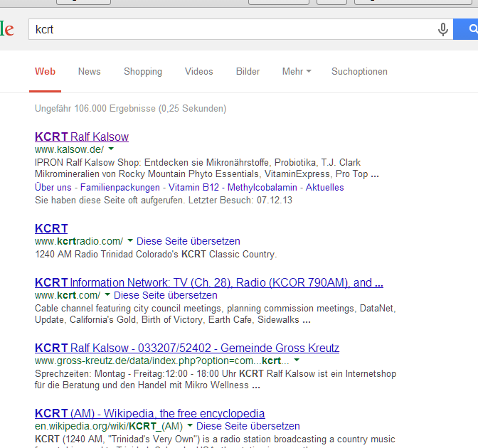Open the KCRT (AM) Wikipedia result
Viewport: 478px width, 448px height.
149,413
